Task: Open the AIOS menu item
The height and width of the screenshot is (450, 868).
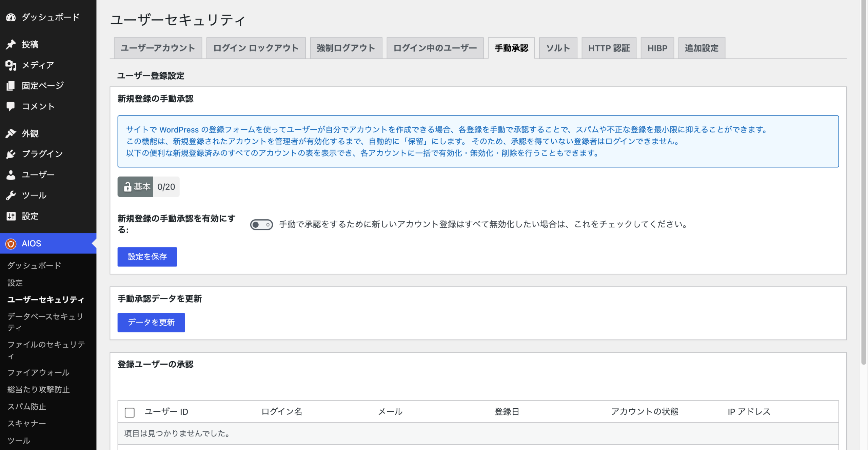Action: [48, 244]
